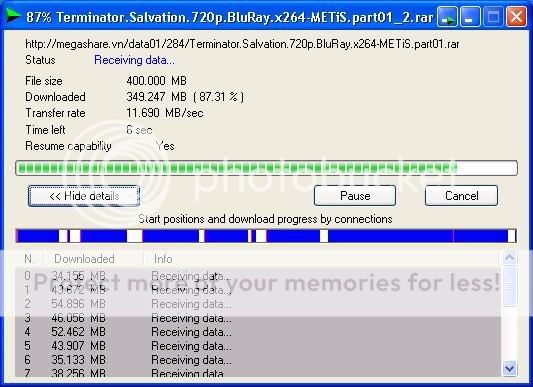Viewport: 533px width, 387px height.
Task: Click the N. column header
Action: coord(29,259)
